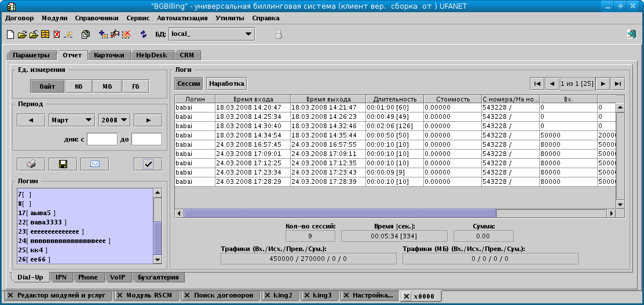
Task: Apply the period with the checkmark button
Action: click(x=148, y=164)
